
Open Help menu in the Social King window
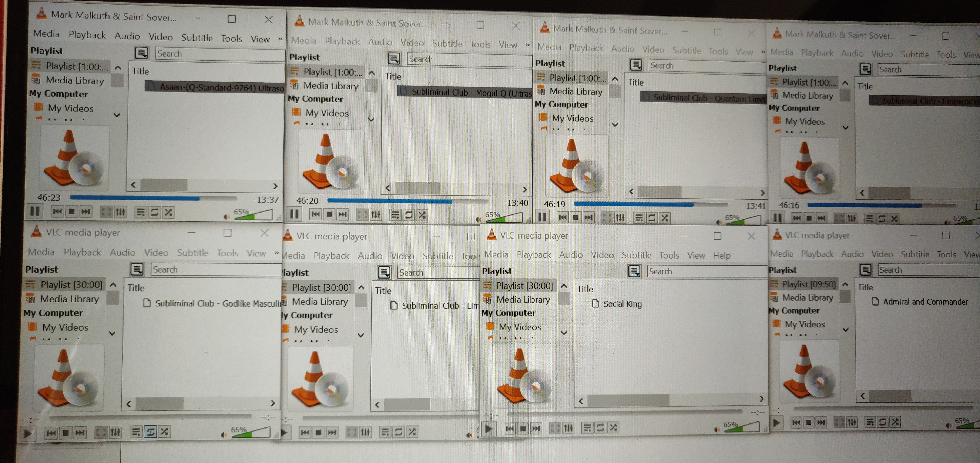coord(722,256)
